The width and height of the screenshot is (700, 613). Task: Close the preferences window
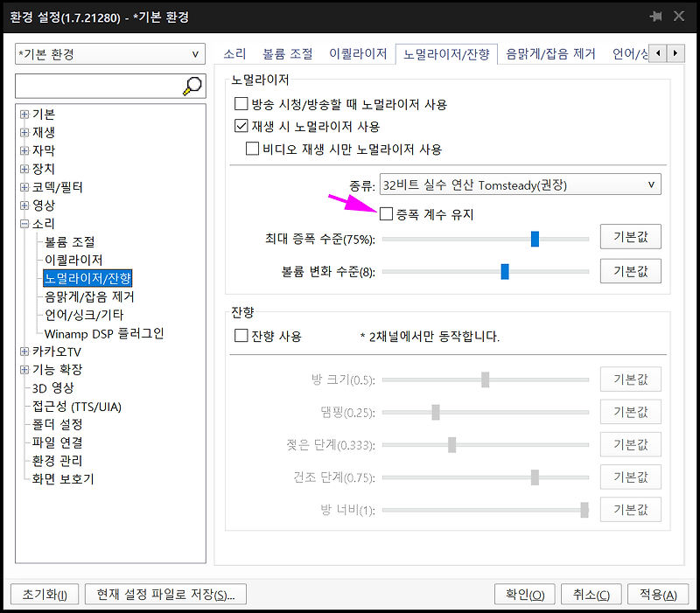pyautogui.click(x=679, y=17)
